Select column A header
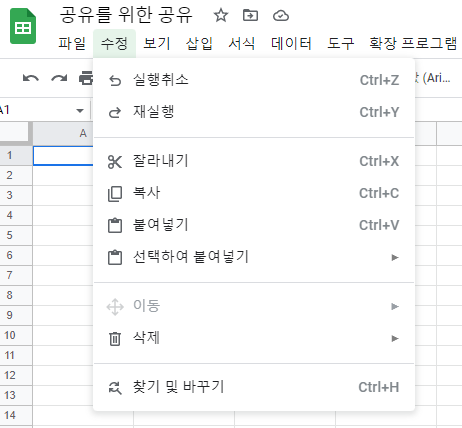Viewport: 462px width, 428px height. 63,133
